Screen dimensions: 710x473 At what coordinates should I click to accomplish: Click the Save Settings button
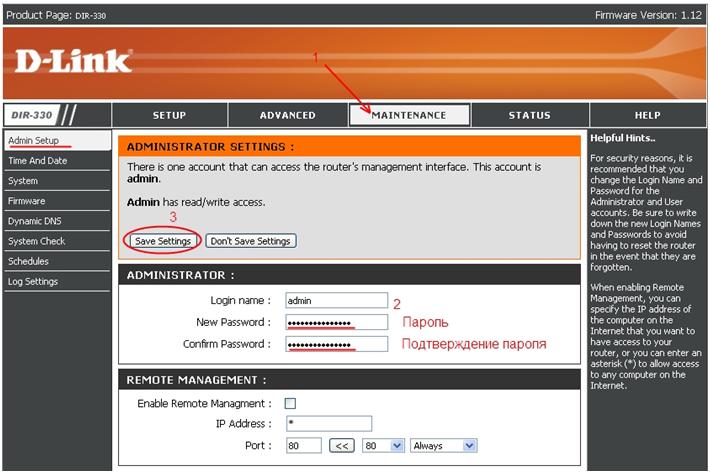point(163,241)
